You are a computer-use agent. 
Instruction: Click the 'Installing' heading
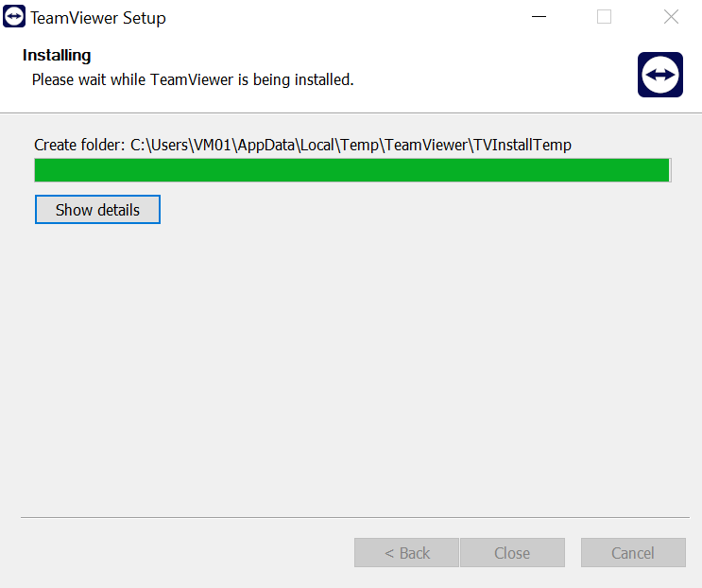pyautogui.click(x=57, y=55)
